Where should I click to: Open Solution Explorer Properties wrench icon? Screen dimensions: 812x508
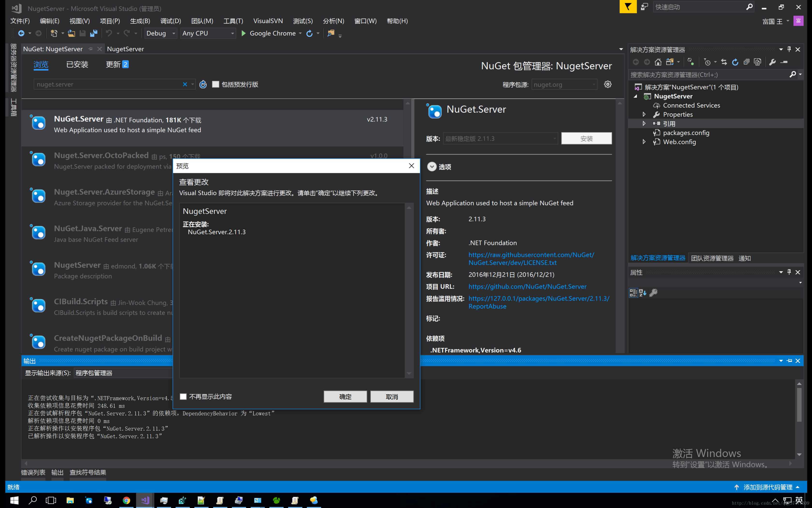click(x=772, y=62)
